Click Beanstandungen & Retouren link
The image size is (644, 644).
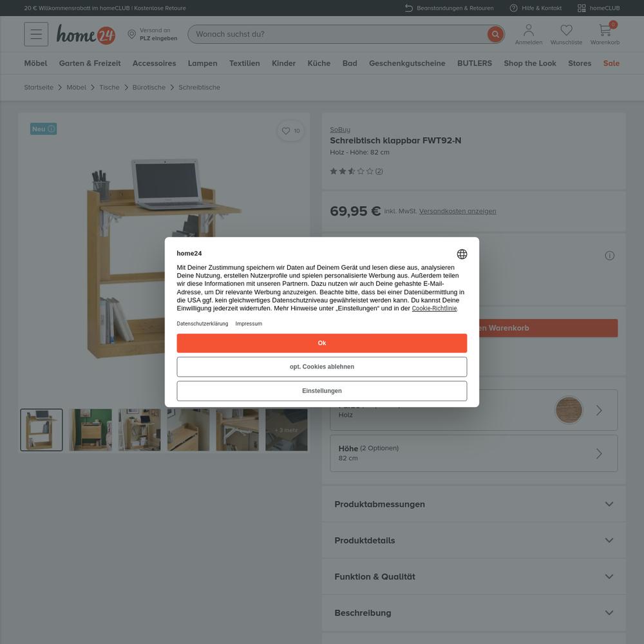(x=450, y=8)
